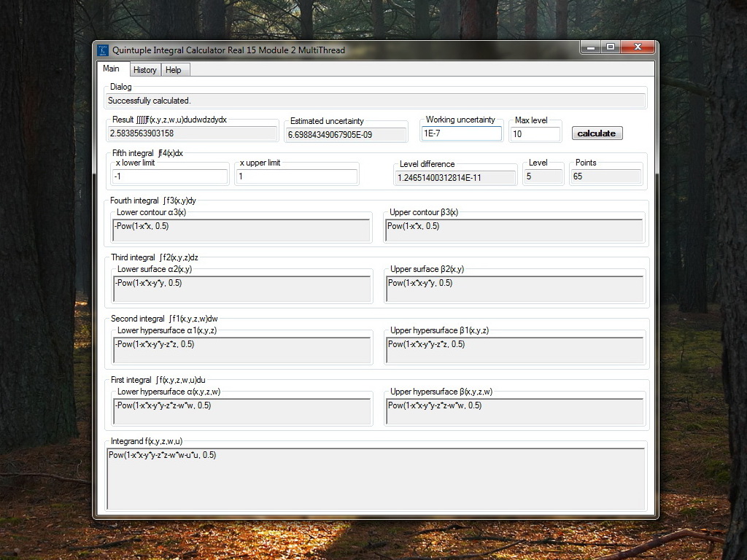Select the Result value field
The height and width of the screenshot is (560, 747).
click(x=193, y=133)
